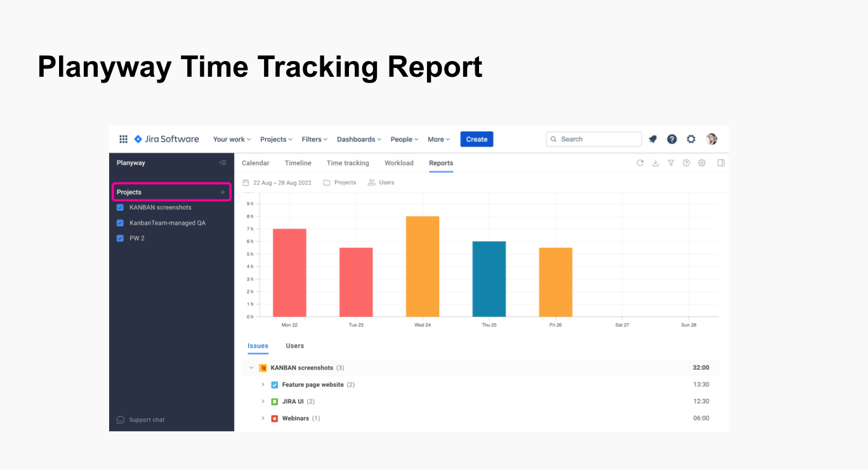Uncheck the PW 2 project

tap(120, 238)
